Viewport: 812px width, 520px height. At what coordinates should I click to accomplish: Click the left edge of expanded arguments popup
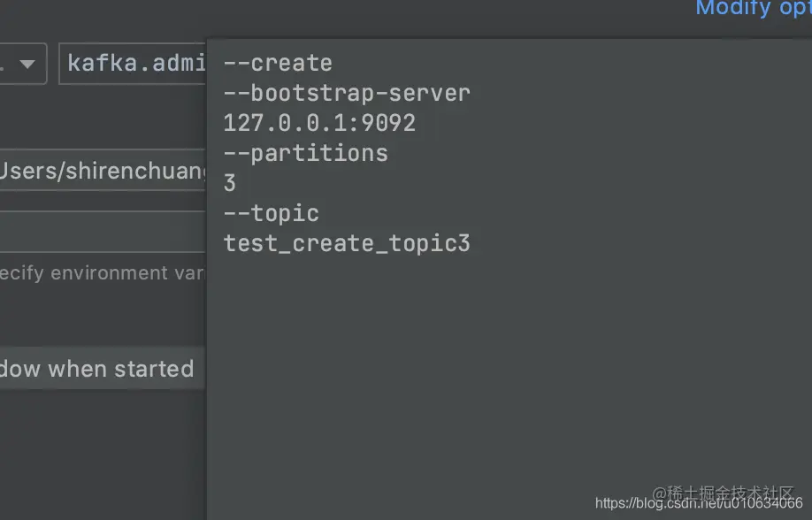208,279
